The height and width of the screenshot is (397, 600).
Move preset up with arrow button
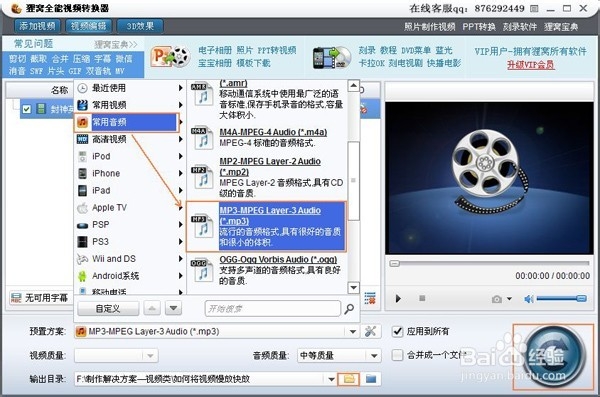[x=152, y=309]
